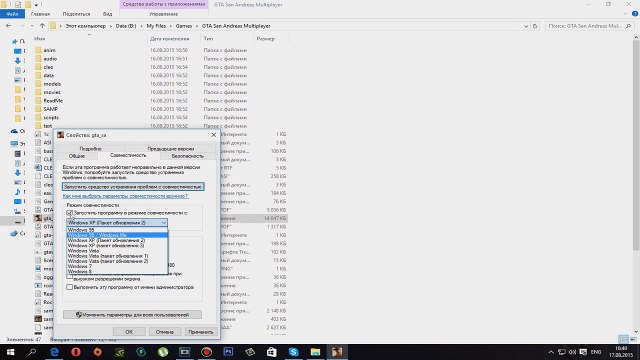Switch to the gta_sa taskbar icon
The width and height of the screenshot is (640, 360).
[x=337, y=352]
